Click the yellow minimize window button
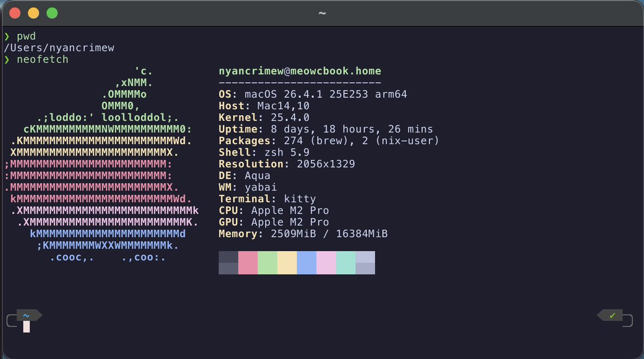The width and height of the screenshot is (644, 359). tap(33, 13)
